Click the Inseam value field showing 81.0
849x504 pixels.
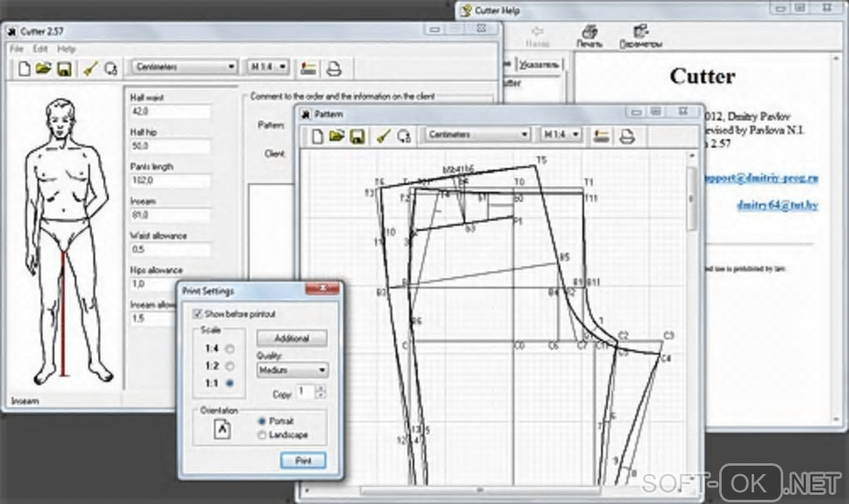tap(170, 215)
